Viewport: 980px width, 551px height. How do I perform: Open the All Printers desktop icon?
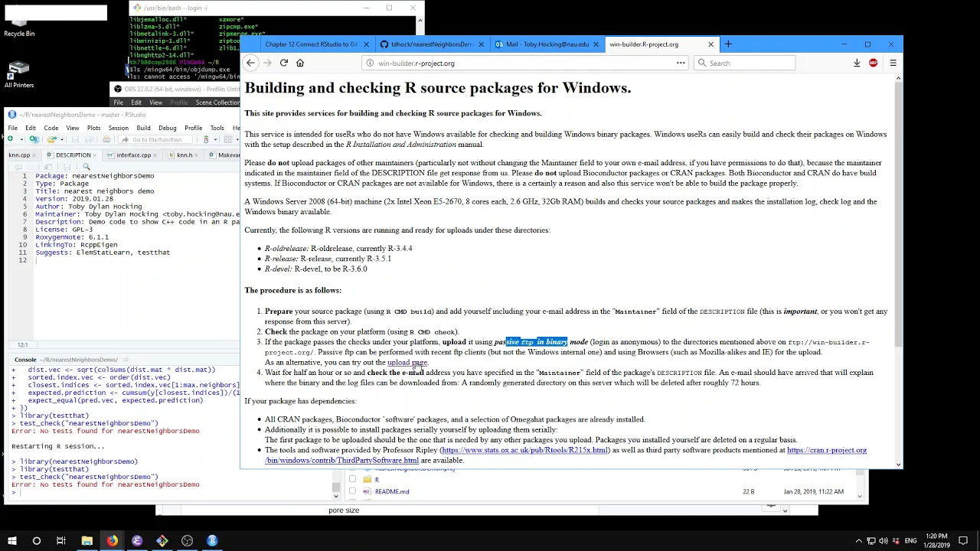click(x=19, y=73)
